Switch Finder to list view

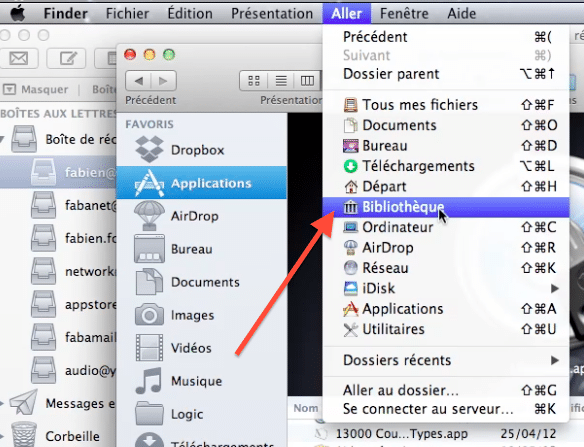pos(281,80)
